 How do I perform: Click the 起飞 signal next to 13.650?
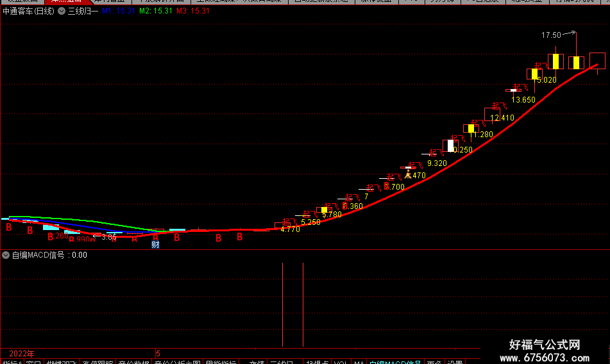pyautogui.click(x=520, y=87)
